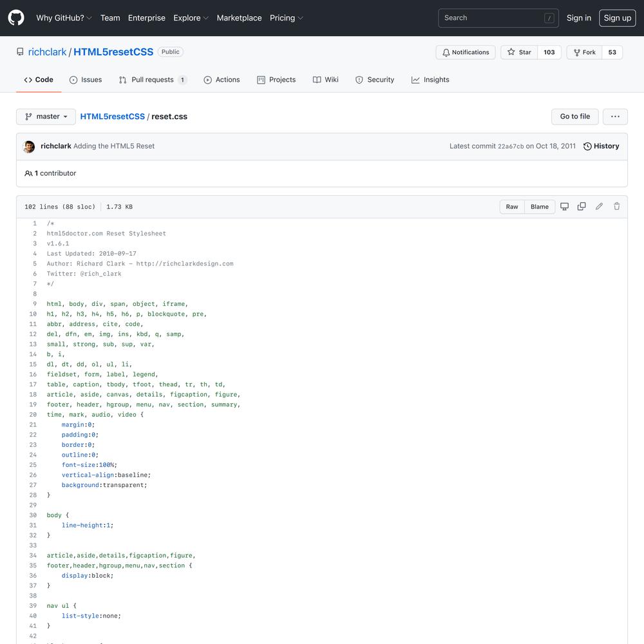Click the Sign up button
Image resolution: width=644 pixels, height=644 pixels.
click(618, 18)
